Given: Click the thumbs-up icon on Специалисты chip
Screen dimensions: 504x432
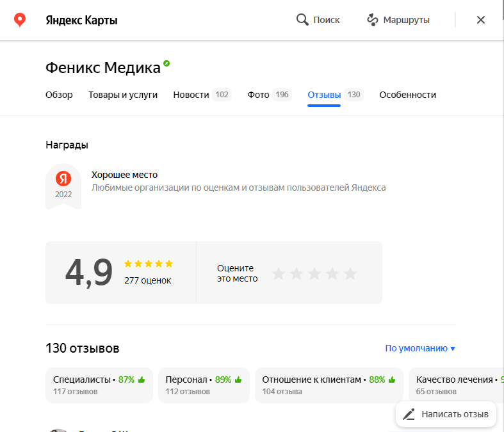Looking at the screenshot, I should tap(142, 380).
